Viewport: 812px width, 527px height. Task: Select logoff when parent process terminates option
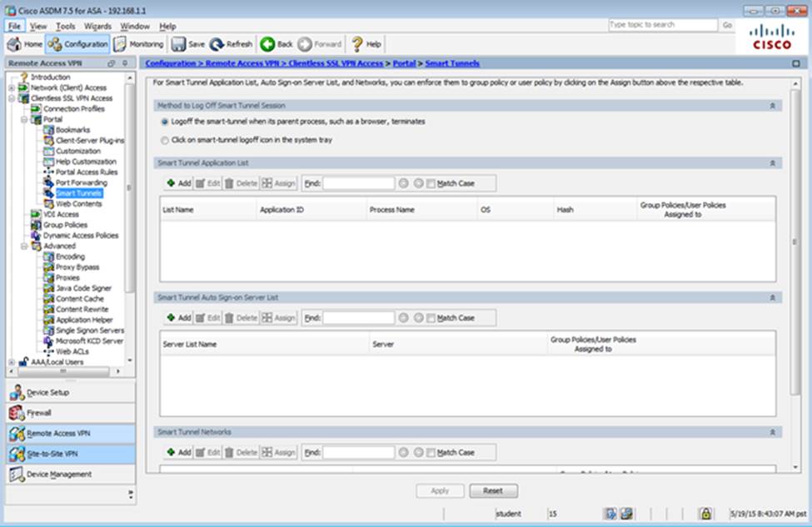pyautogui.click(x=164, y=122)
